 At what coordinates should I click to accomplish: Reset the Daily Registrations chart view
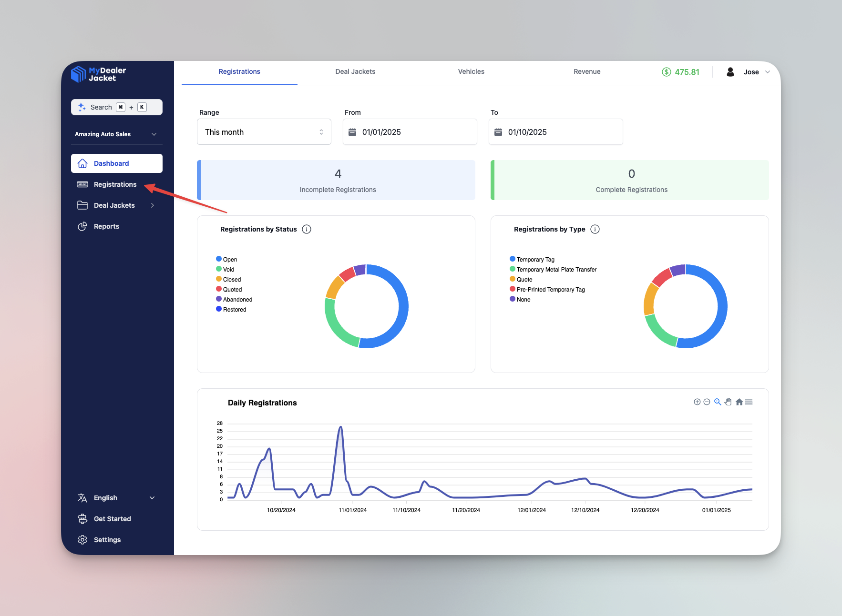pyautogui.click(x=739, y=402)
